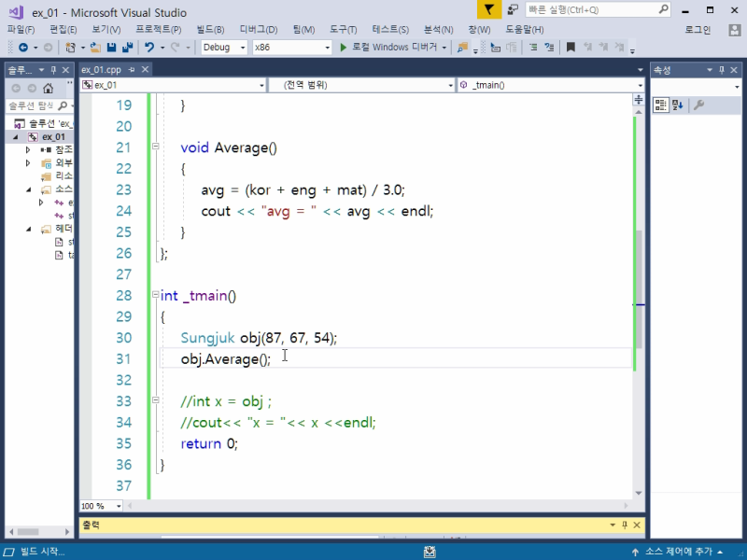Undo the last edit via toolbar
747x560 pixels.
(x=149, y=48)
